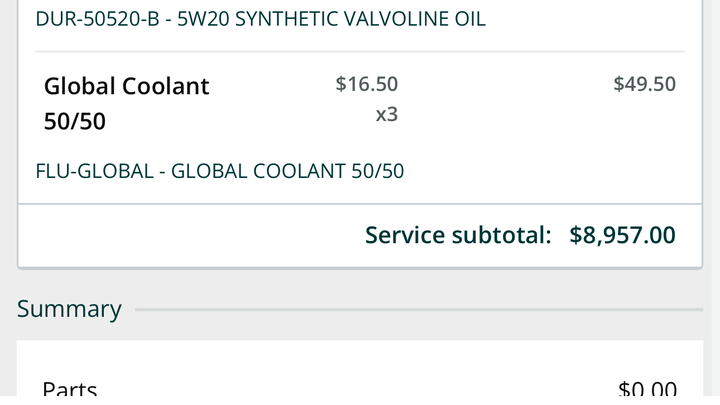
Task: Click the divider line beside Summary
Action: pyautogui.click(x=418, y=310)
